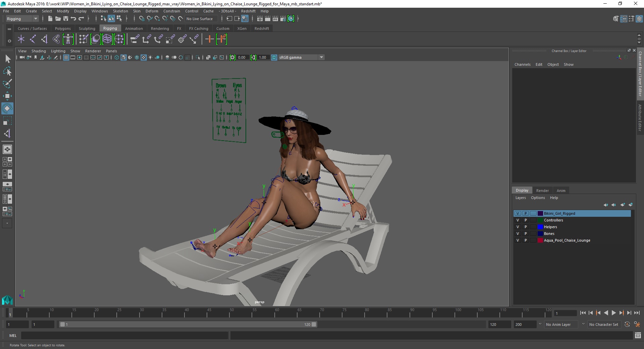Click the Create Joint shelf icon
This screenshot has height=349, width=644.
pos(33,39)
